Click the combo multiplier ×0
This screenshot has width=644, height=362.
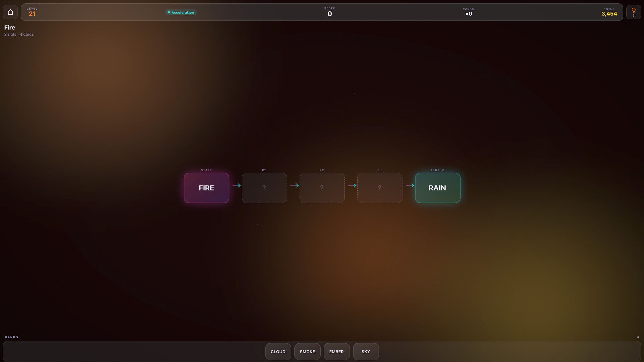(468, 14)
